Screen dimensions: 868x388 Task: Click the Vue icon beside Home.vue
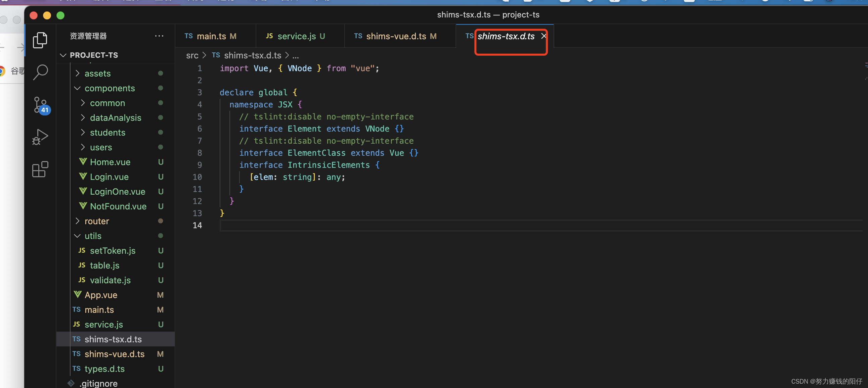[83, 162]
